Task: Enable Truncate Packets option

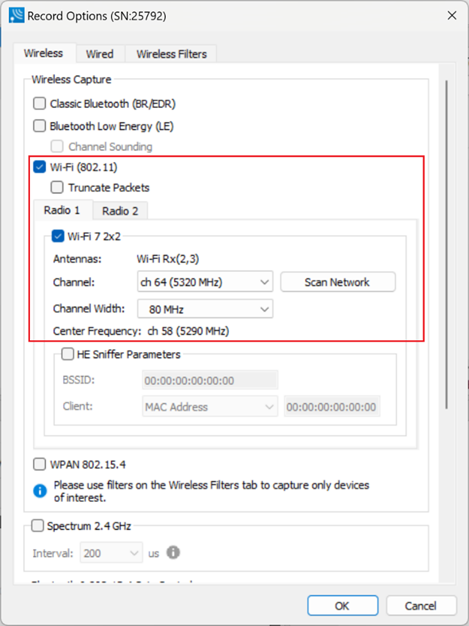Action: (57, 187)
